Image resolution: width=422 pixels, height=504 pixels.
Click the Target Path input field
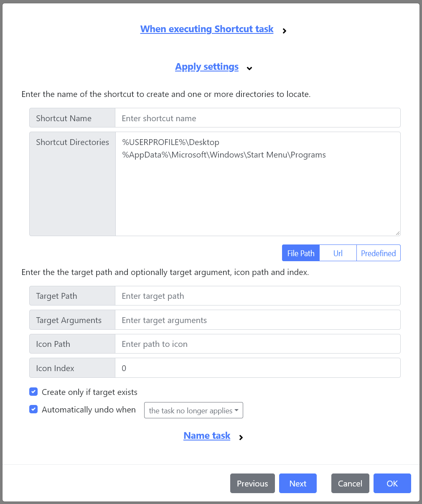click(x=257, y=295)
